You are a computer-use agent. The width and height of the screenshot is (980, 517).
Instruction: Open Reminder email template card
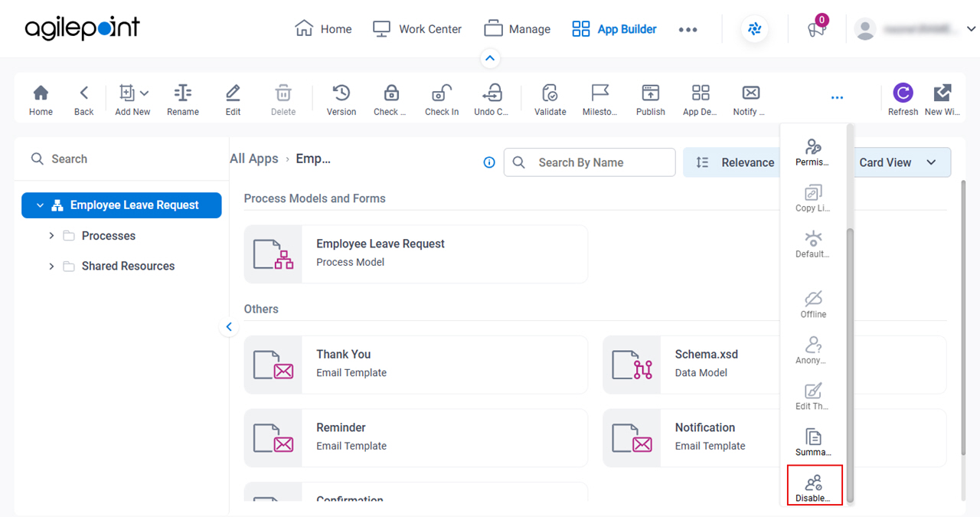[x=416, y=438]
